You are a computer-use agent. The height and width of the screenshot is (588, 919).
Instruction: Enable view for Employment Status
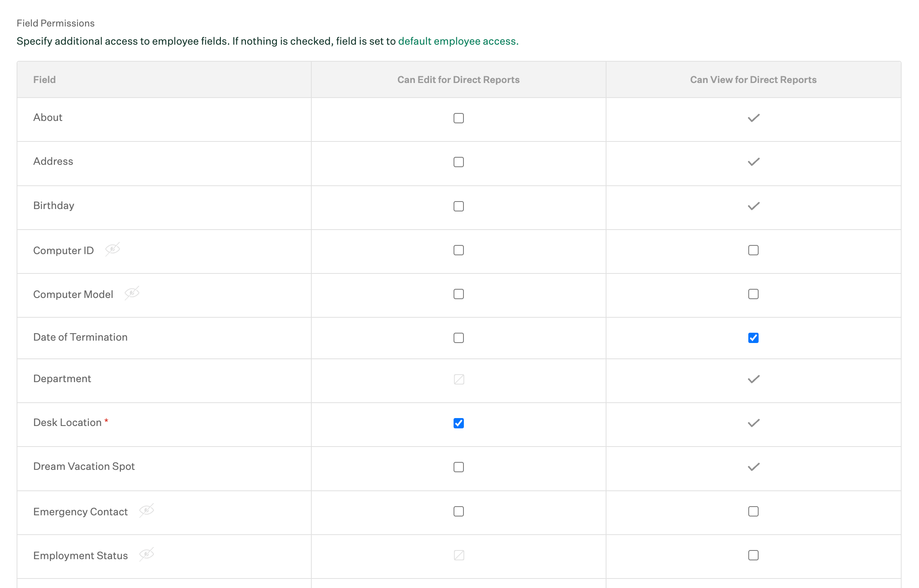tap(753, 555)
